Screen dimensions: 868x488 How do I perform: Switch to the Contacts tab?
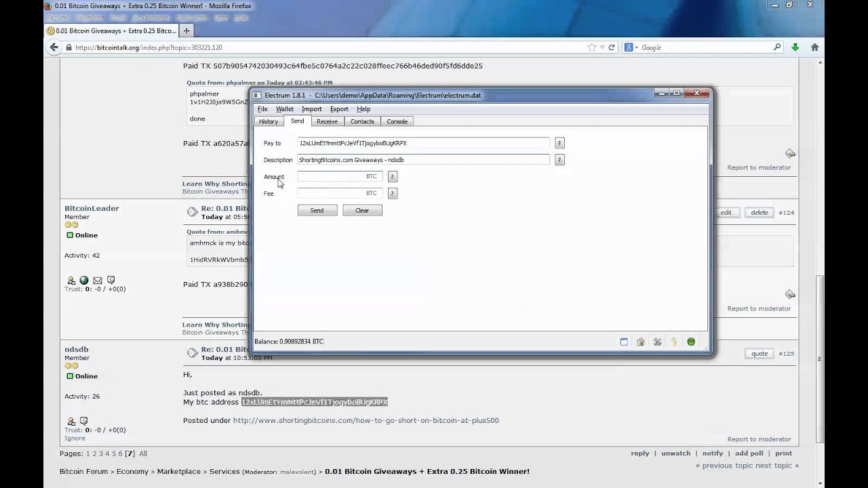[x=362, y=121]
